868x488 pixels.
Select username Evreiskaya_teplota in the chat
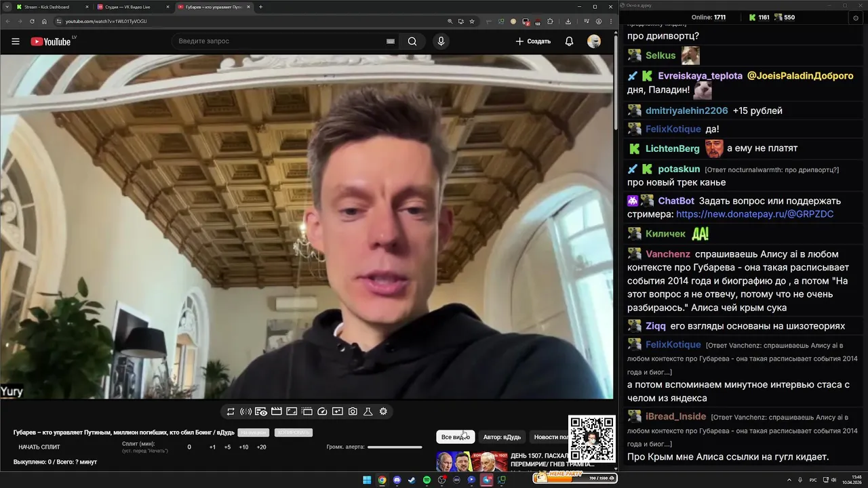[701, 76]
